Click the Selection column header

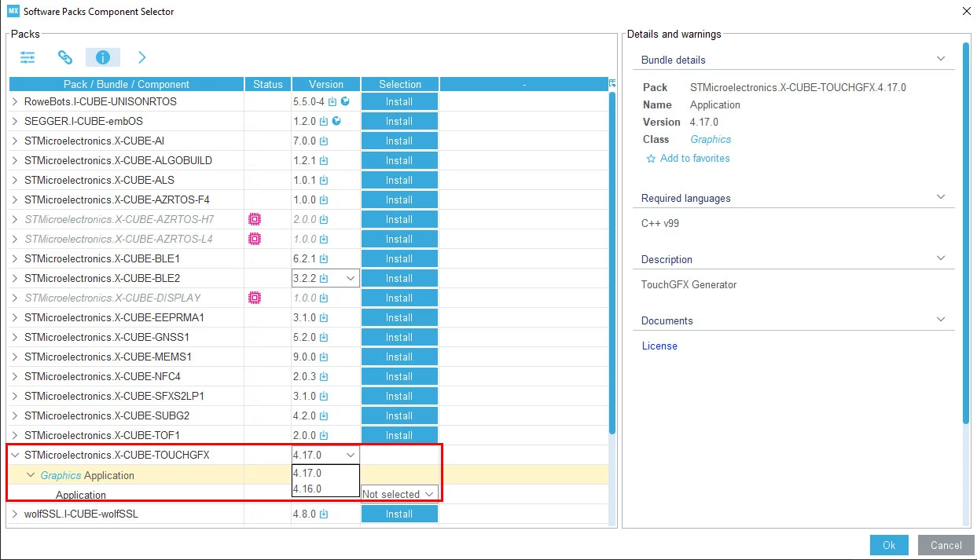(x=400, y=84)
